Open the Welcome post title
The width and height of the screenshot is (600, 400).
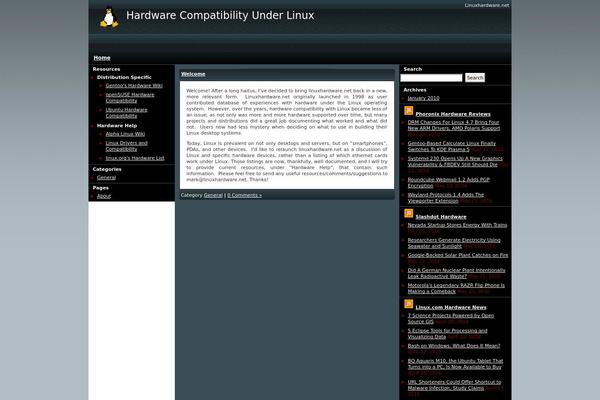[193, 74]
